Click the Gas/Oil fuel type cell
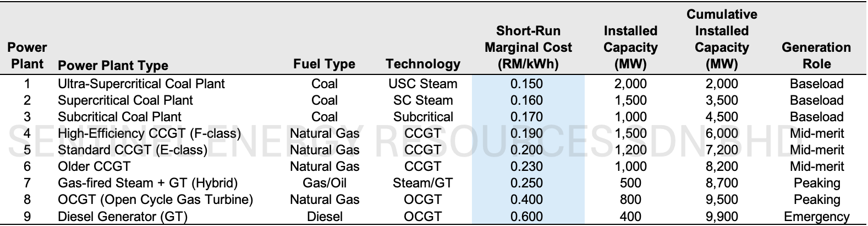The image size is (868, 226). tap(325, 184)
